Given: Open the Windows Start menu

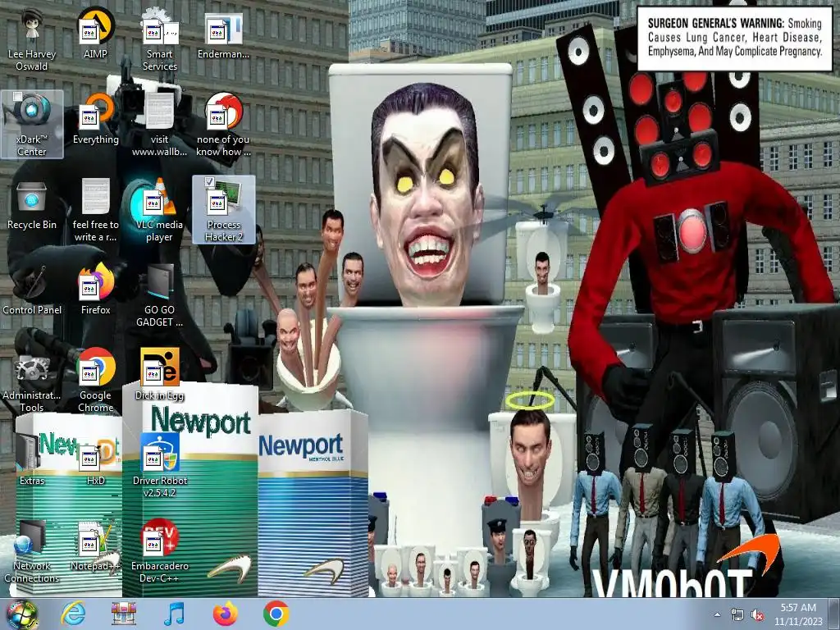Looking at the screenshot, I should 22,614.
